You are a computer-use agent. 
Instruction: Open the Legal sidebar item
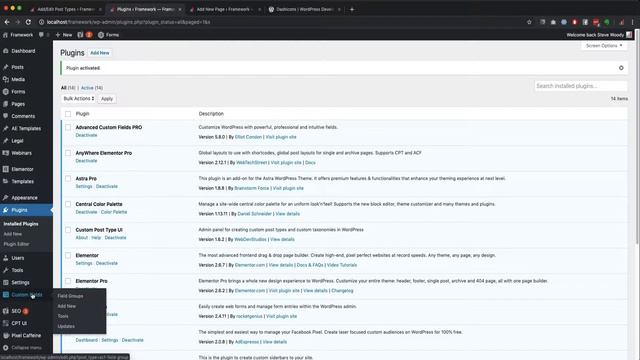(17, 141)
